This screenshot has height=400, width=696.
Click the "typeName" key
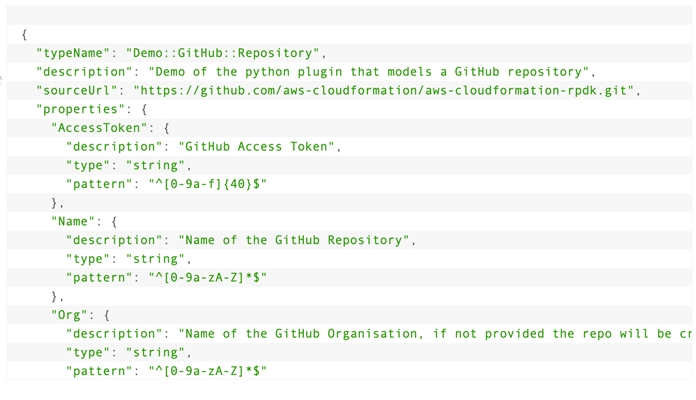(72, 53)
